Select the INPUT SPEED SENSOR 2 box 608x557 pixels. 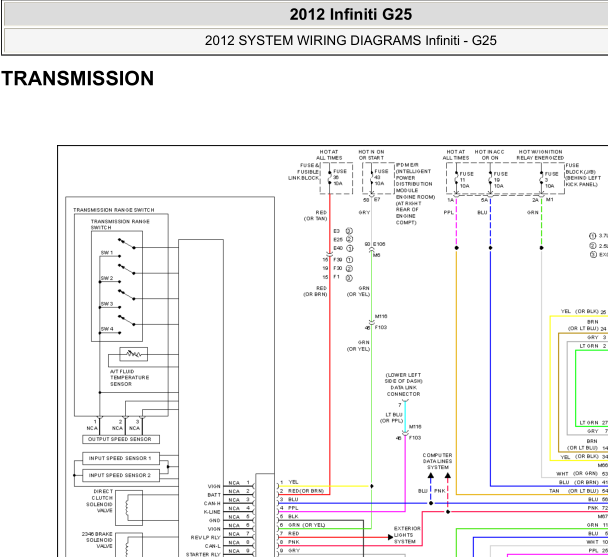point(121,475)
